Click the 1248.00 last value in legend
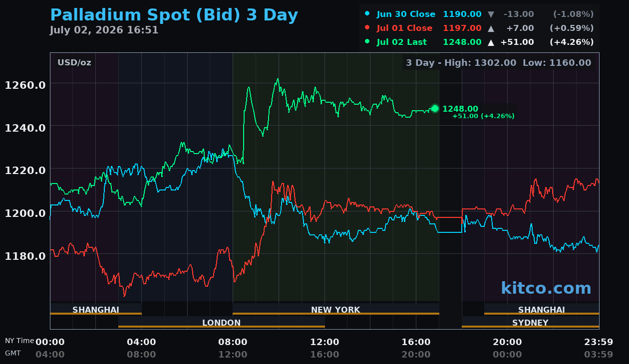Viewport: 629px width, 364px height. [462, 42]
